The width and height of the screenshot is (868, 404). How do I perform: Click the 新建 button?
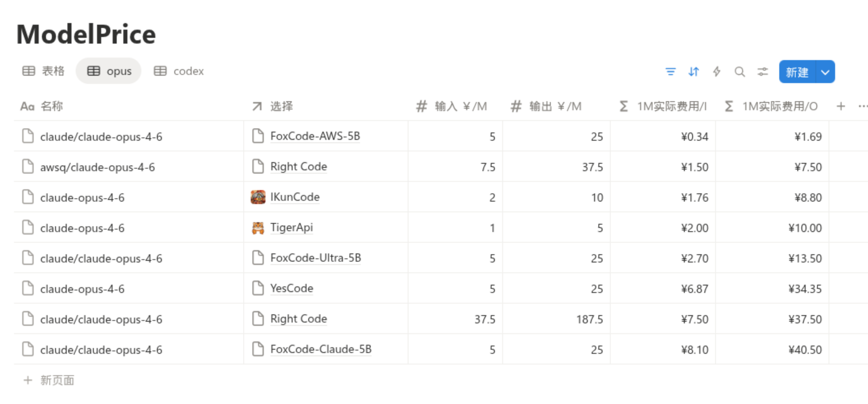[x=797, y=72]
